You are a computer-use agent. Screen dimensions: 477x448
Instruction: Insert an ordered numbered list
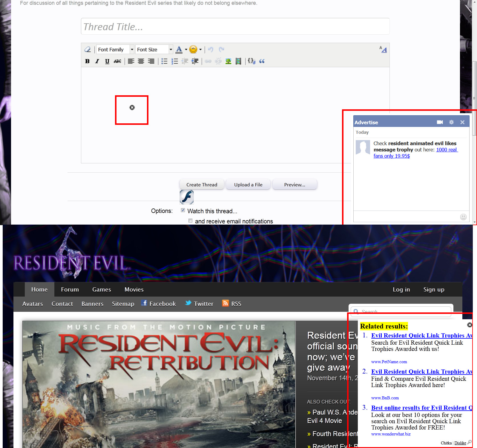175,61
